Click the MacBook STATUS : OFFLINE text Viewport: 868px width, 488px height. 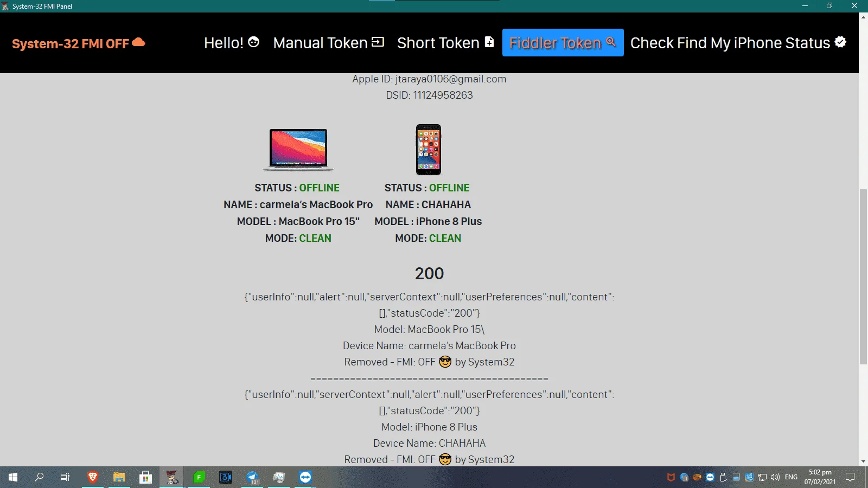click(297, 188)
